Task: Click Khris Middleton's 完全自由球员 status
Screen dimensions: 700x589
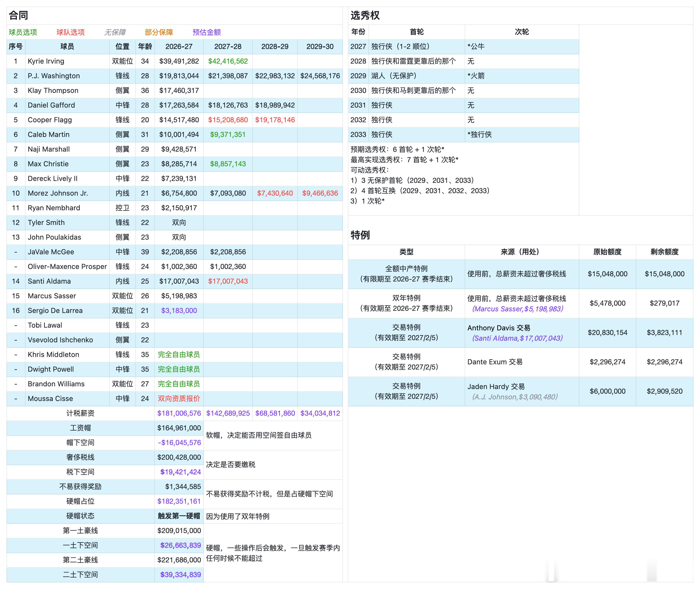Action: [179, 355]
